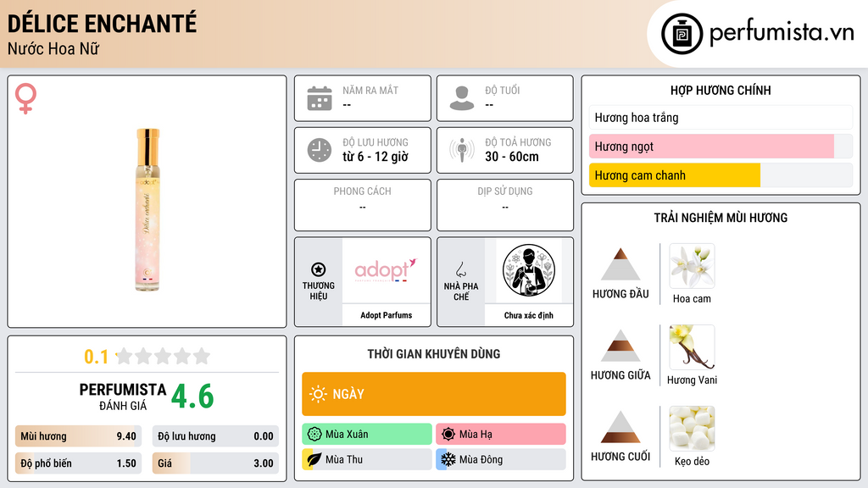Click the Hương Đầu pyramid icon
The height and width of the screenshot is (488, 868).
coord(620,264)
